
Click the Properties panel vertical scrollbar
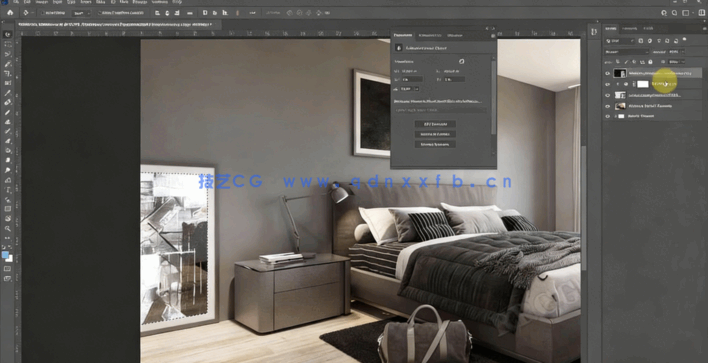pos(493,97)
